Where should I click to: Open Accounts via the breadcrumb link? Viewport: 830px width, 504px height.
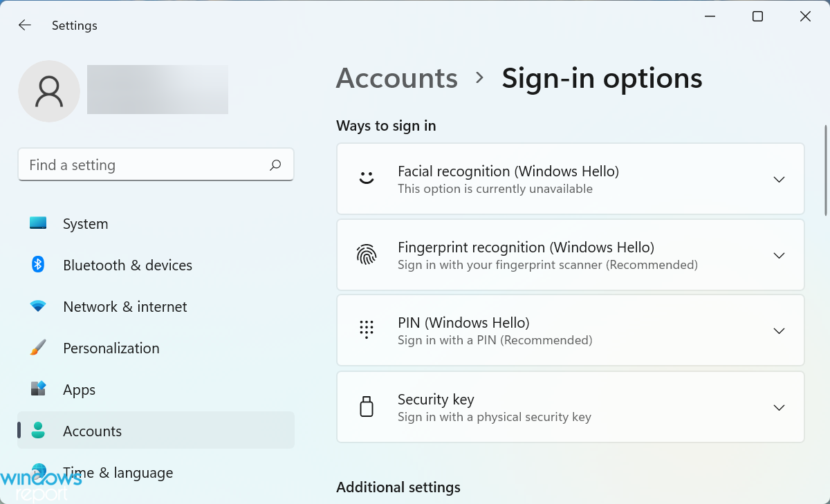pyautogui.click(x=396, y=78)
